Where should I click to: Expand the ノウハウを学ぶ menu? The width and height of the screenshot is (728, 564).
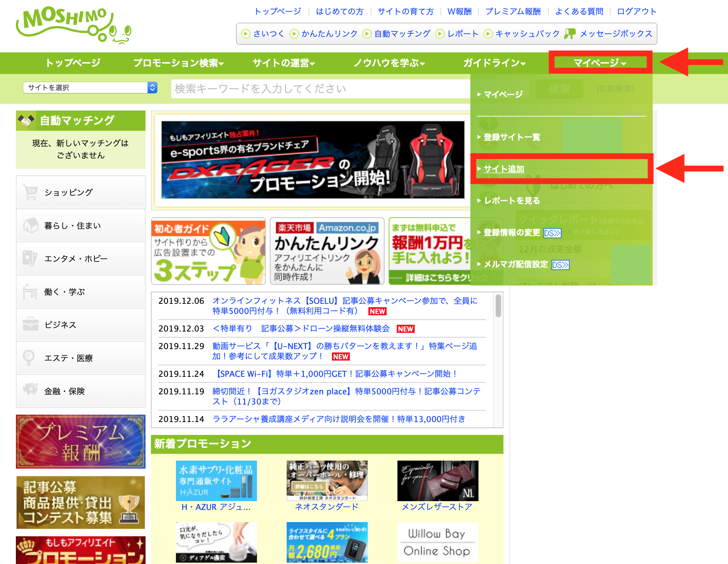click(x=389, y=63)
